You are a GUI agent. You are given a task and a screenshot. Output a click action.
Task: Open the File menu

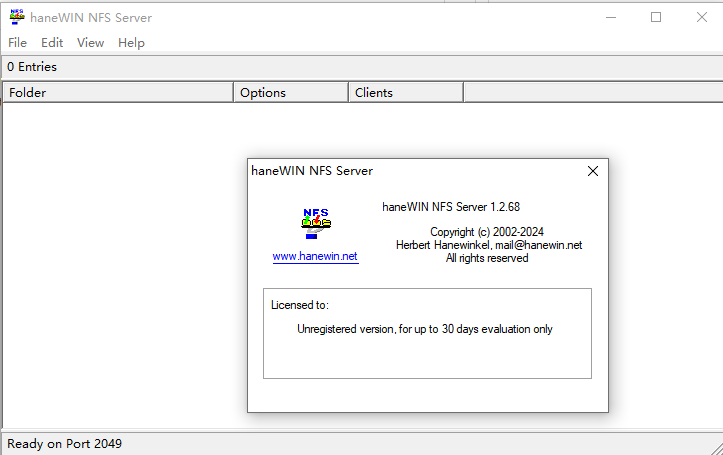pos(18,43)
